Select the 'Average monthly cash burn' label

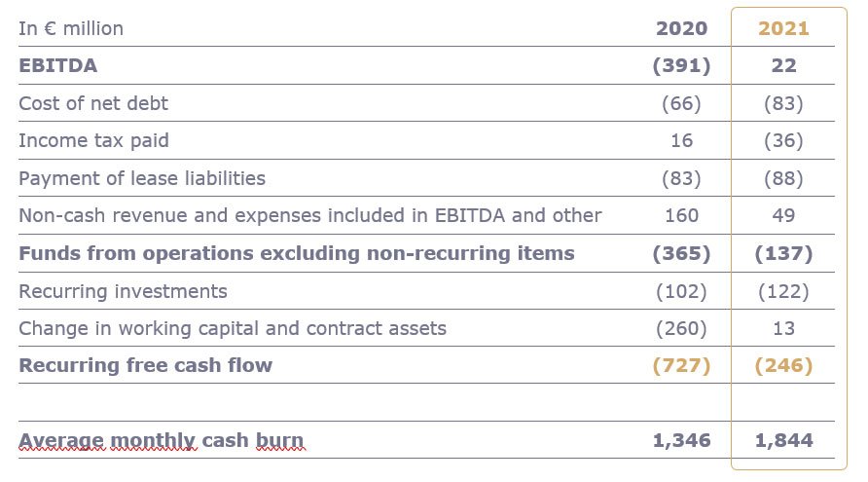(x=161, y=440)
